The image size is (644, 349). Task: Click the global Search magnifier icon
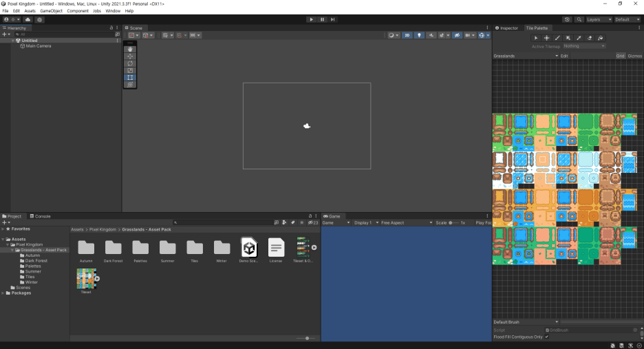click(579, 19)
